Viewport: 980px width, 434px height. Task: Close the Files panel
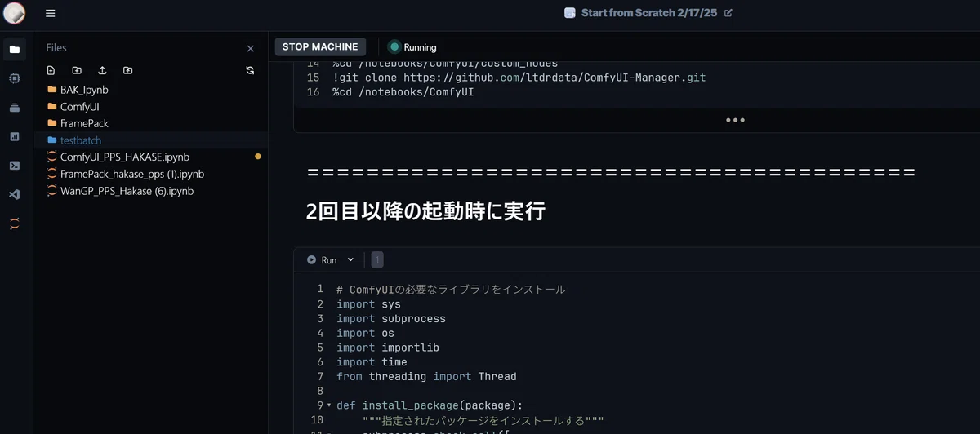click(251, 48)
